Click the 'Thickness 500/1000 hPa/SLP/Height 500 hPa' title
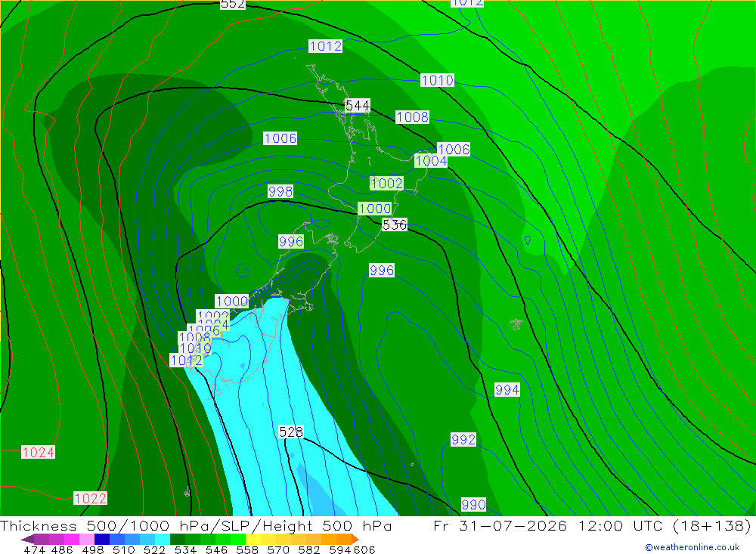756x554 pixels. (196, 525)
